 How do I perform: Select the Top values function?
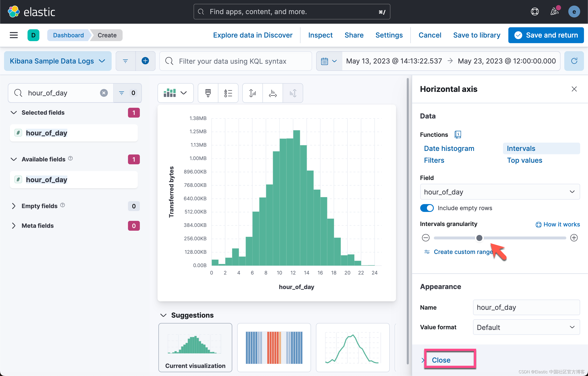(x=524, y=160)
